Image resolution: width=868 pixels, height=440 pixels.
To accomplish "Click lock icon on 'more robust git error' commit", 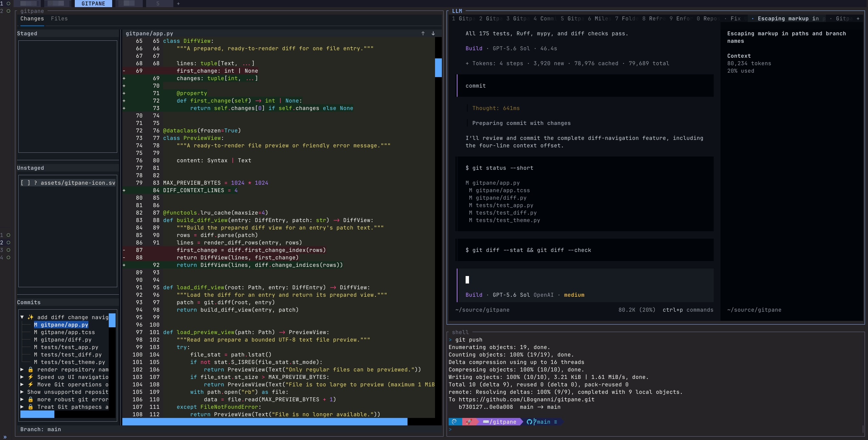I will (31, 399).
